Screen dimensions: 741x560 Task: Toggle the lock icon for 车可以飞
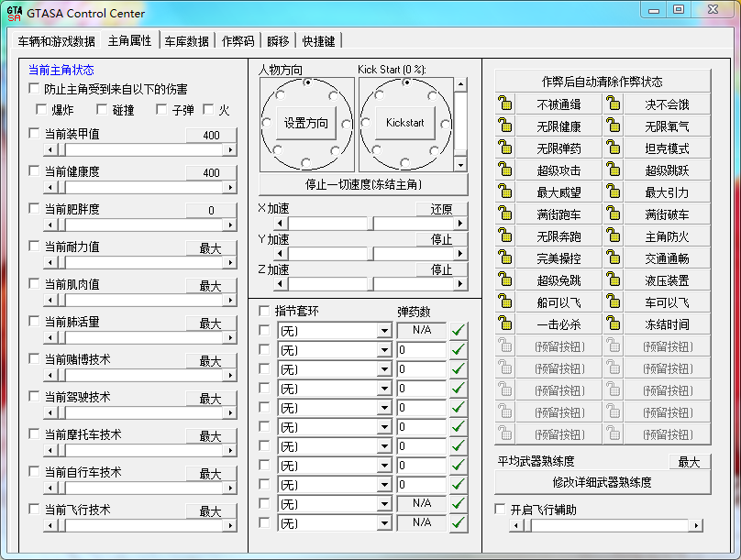click(613, 302)
